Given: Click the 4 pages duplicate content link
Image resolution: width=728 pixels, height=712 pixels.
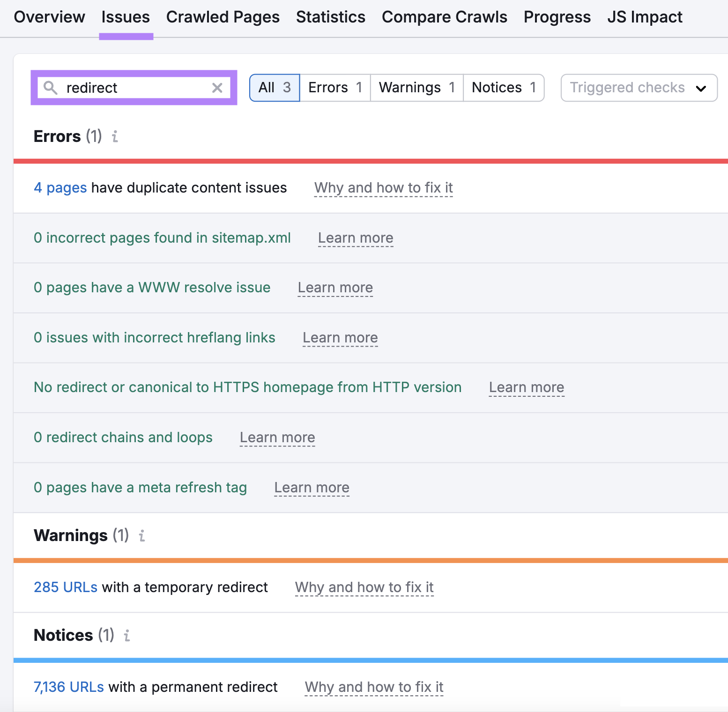Looking at the screenshot, I should click(60, 187).
